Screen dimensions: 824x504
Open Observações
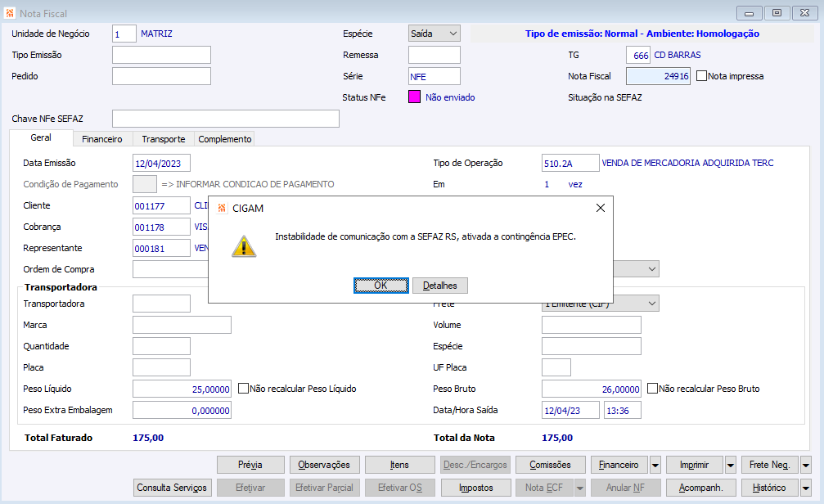[x=324, y=465]
